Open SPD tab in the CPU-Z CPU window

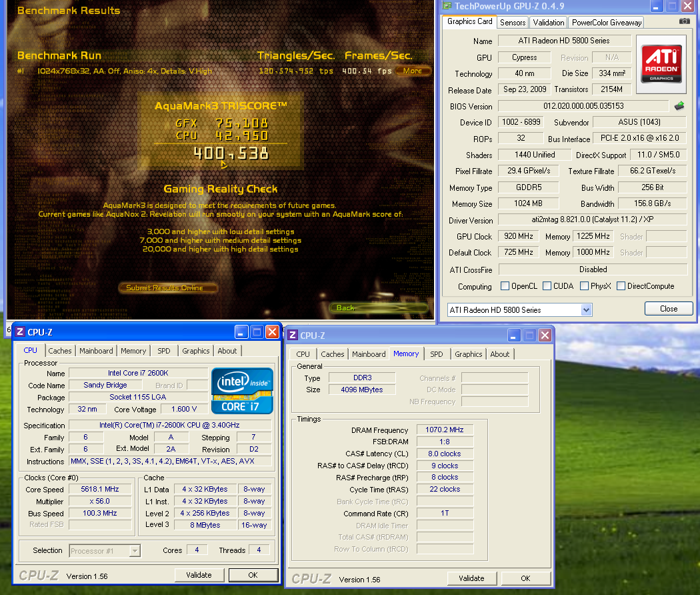(164, 351)
